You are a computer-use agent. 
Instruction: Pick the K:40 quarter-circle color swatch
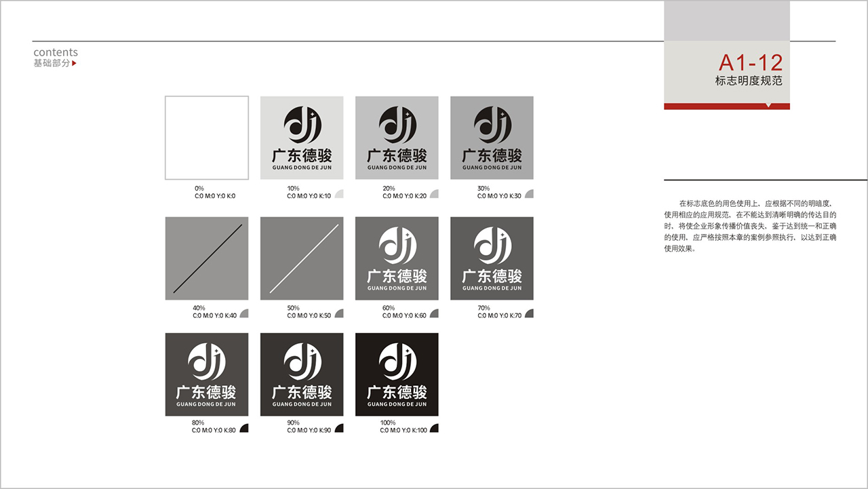pyautogui.click(x=244, y=313)
